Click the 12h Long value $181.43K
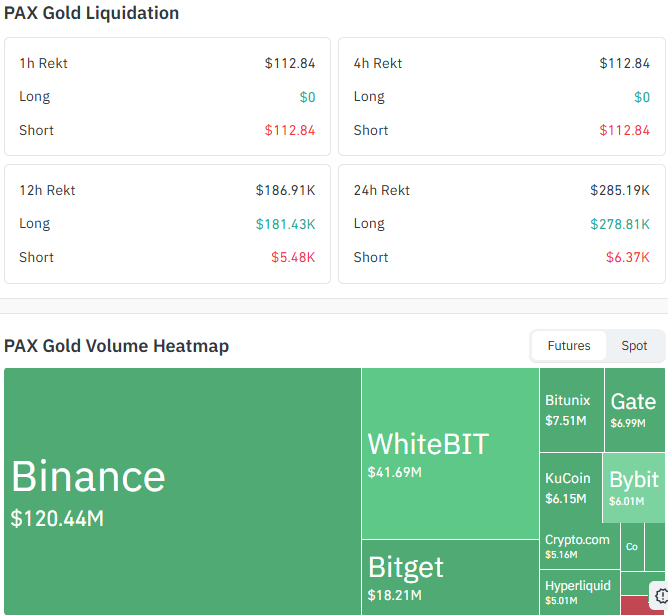Screen dimensions: 668x615 tap(285, 224)
